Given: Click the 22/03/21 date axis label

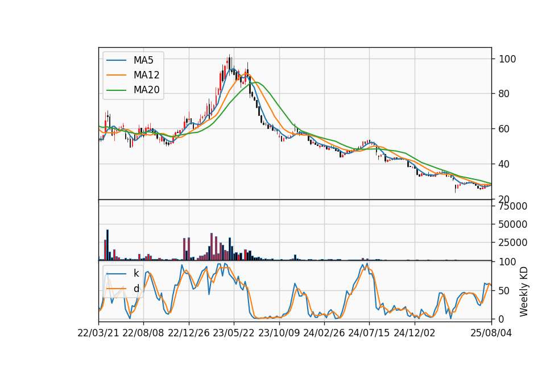Looking at the screenshot, I should tap(98, 333).
